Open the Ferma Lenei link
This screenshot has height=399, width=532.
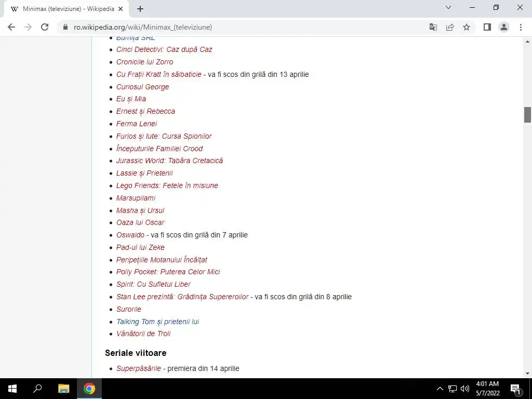(x=137, y=124)
